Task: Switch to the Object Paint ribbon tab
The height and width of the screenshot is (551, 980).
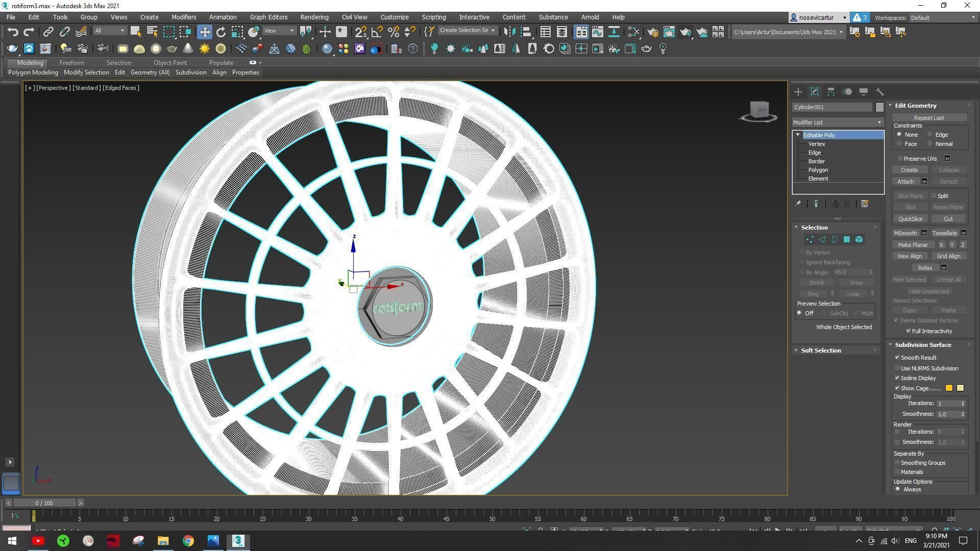Action: click(x=170, y=62)
